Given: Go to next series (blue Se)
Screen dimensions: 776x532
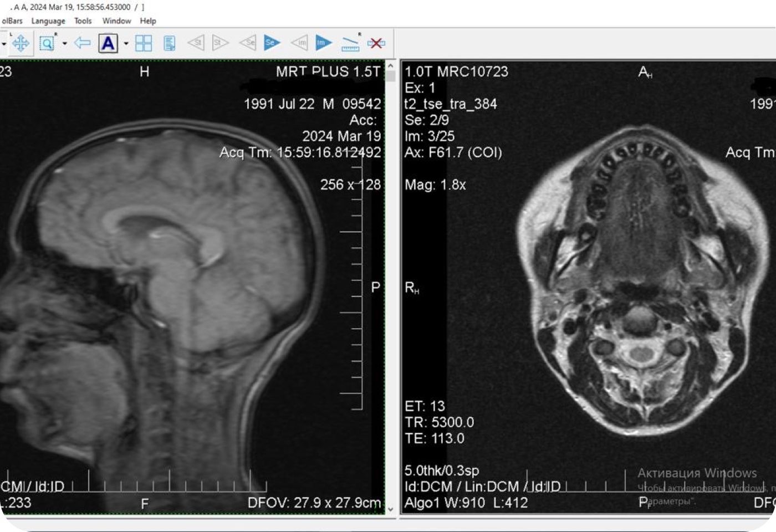Looking at the screenshot, I should (x=272, y=43).
